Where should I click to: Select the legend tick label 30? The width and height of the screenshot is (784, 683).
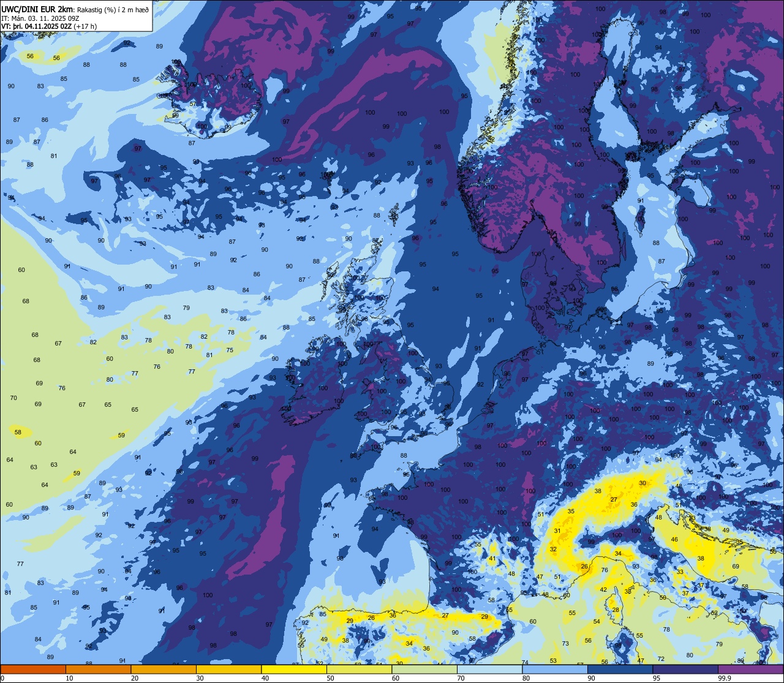pos(200,678)
